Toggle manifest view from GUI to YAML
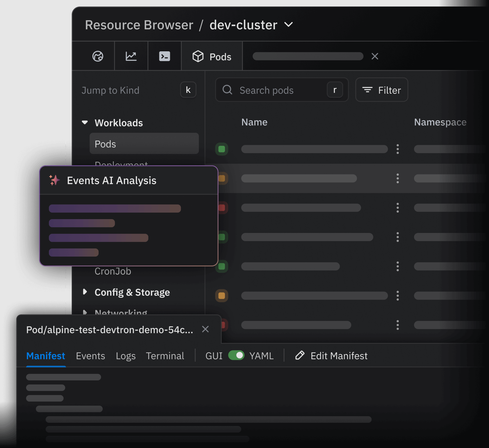Screen dimensions: 489x448 tap(236, 355)
